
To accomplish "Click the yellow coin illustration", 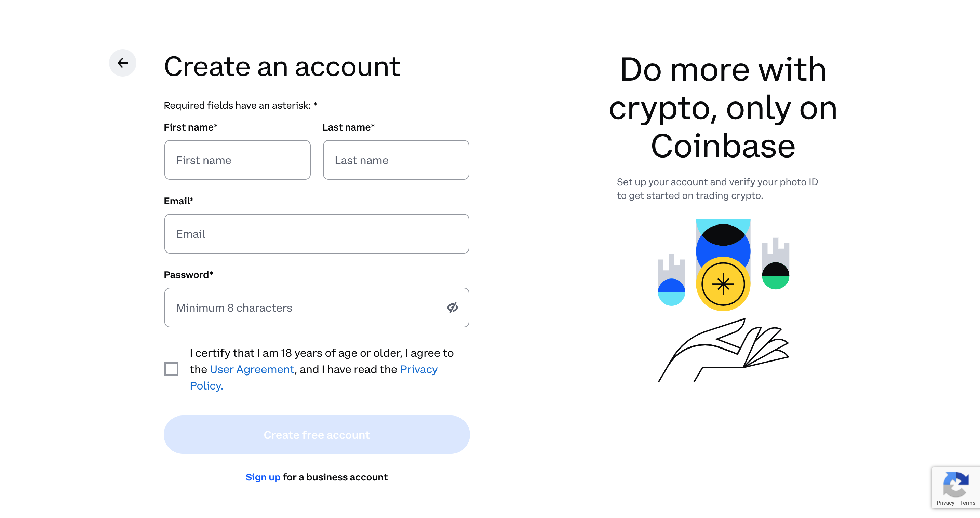I will coord(723,284).
